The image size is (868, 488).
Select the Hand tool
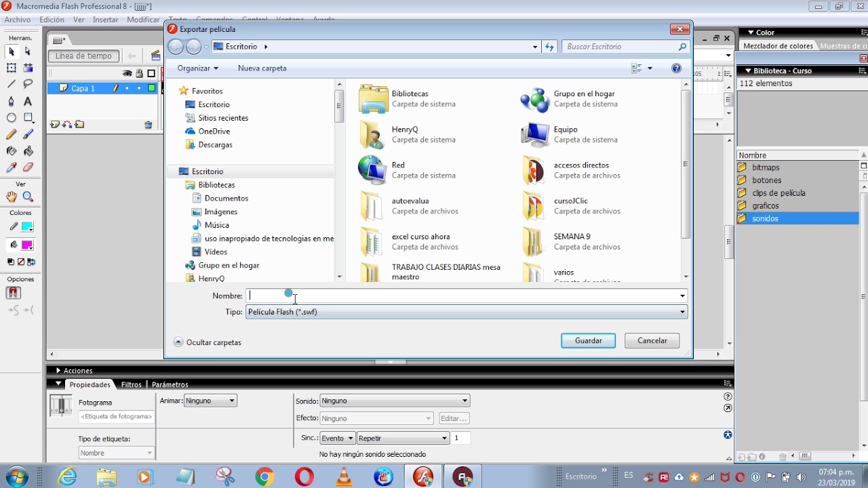(x=12, y=197)
